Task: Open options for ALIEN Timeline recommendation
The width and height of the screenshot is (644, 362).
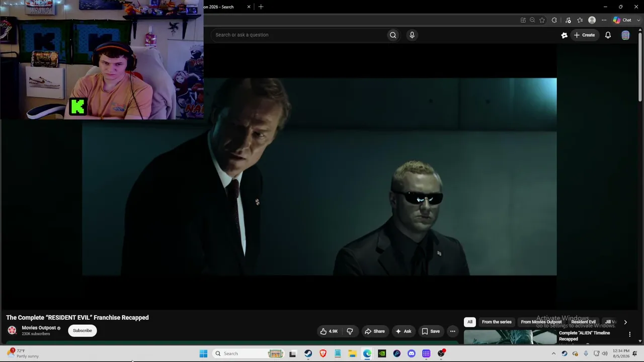Action: 629,334
